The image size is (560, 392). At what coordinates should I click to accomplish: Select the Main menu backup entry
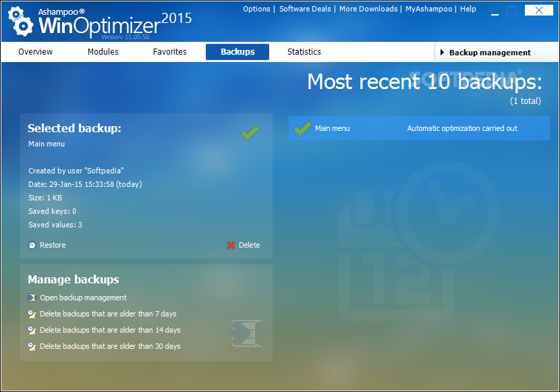419,128
